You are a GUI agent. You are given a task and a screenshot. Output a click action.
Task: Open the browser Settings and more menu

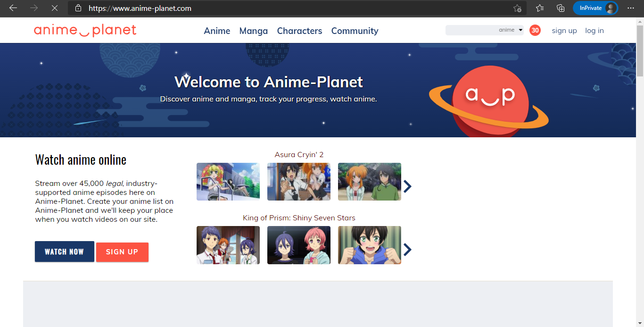(631, 8)
